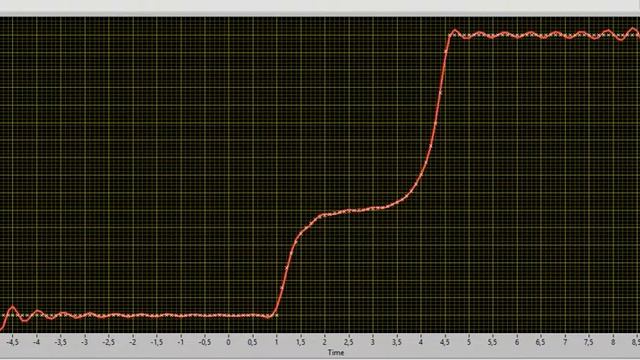Click the '5,5' axis tick label

(493, 342)
